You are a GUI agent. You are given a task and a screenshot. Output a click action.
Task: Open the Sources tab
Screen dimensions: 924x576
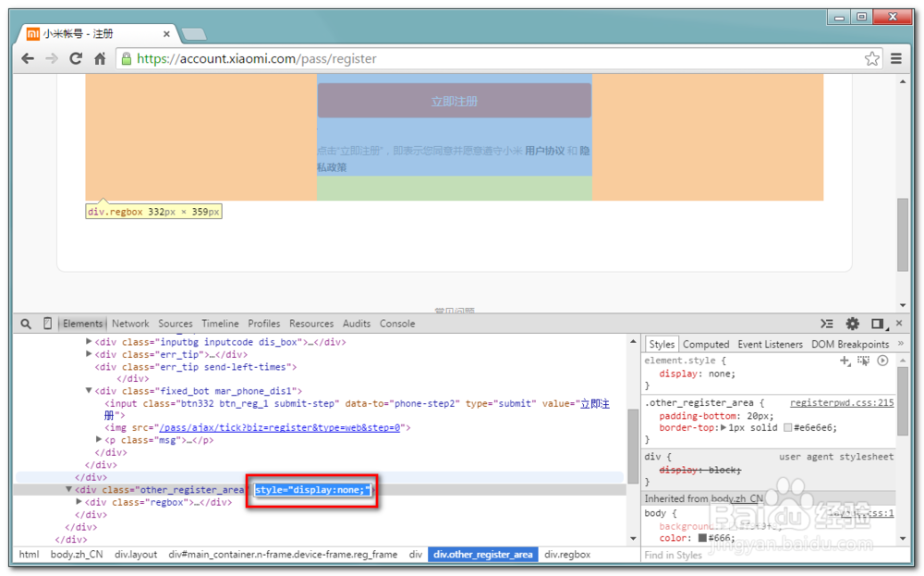(x=175, y=324)
